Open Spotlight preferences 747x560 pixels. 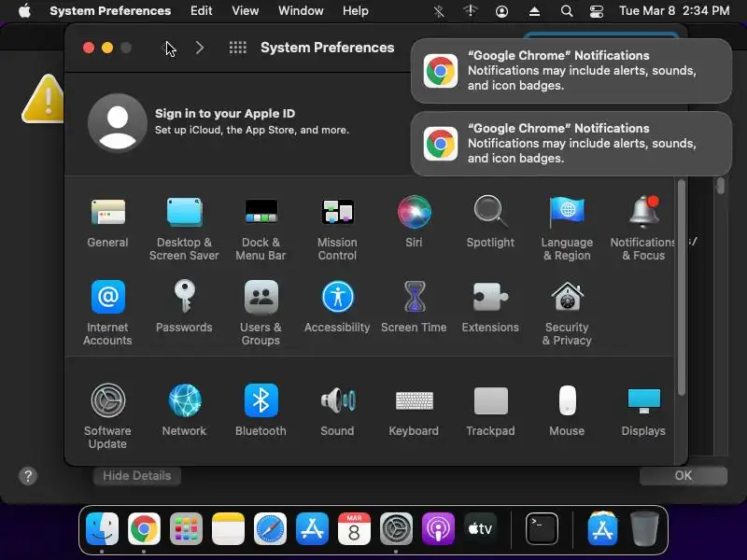click(x=490, y=223)
